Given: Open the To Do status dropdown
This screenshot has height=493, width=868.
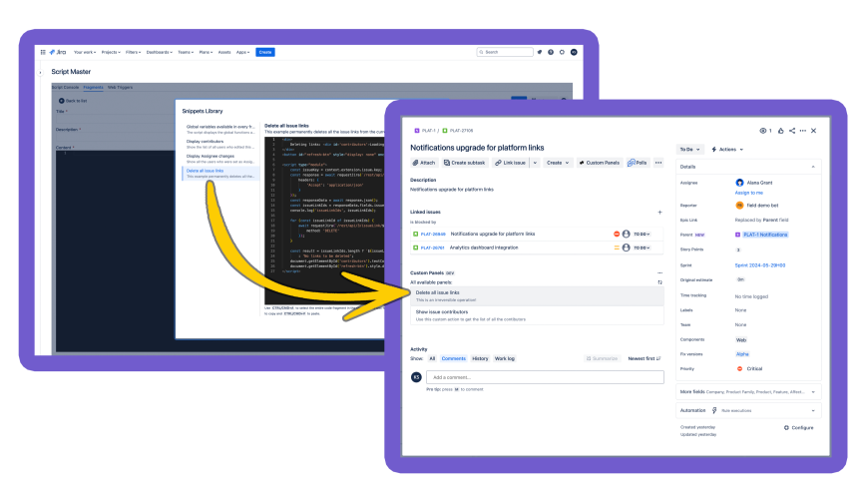Looking at the screenshot, I should pos(689,150).
